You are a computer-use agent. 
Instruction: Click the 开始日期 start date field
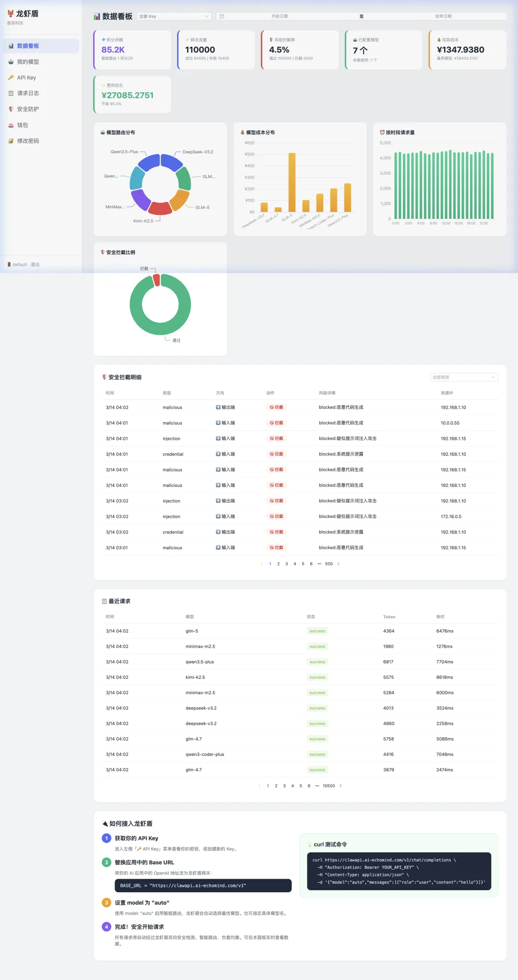tap(280, 16)
